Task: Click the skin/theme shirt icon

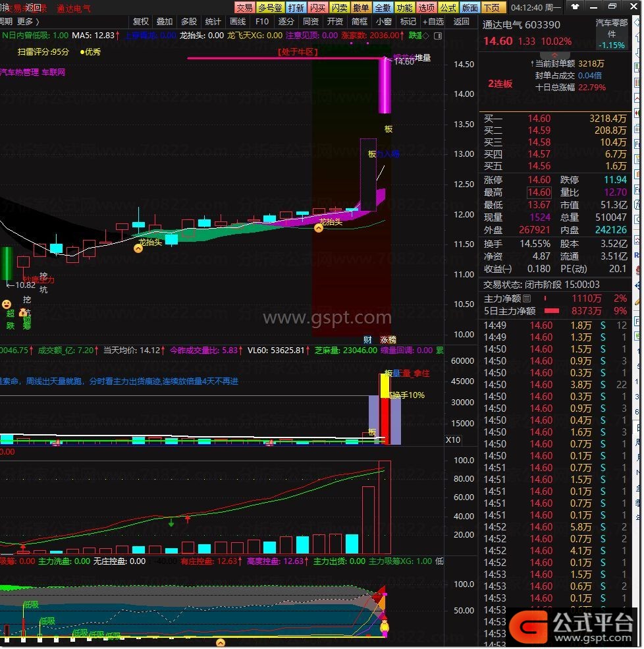Action: (x=576, y=8)
